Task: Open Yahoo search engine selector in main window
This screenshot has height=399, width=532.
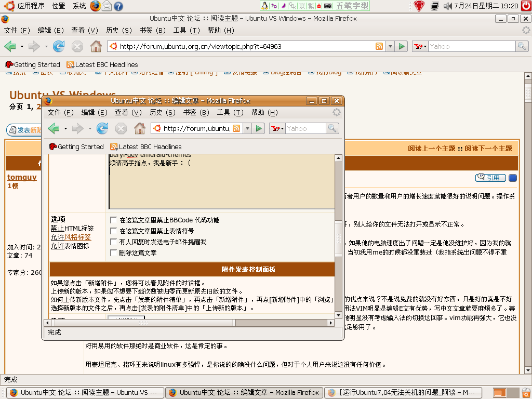Action: pos(420,46)
